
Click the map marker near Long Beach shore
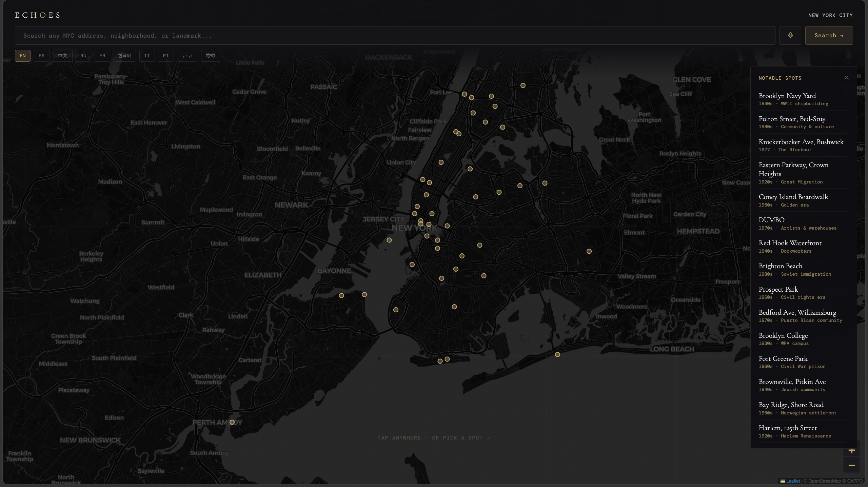pyautogui.click(x=557, y=355)
